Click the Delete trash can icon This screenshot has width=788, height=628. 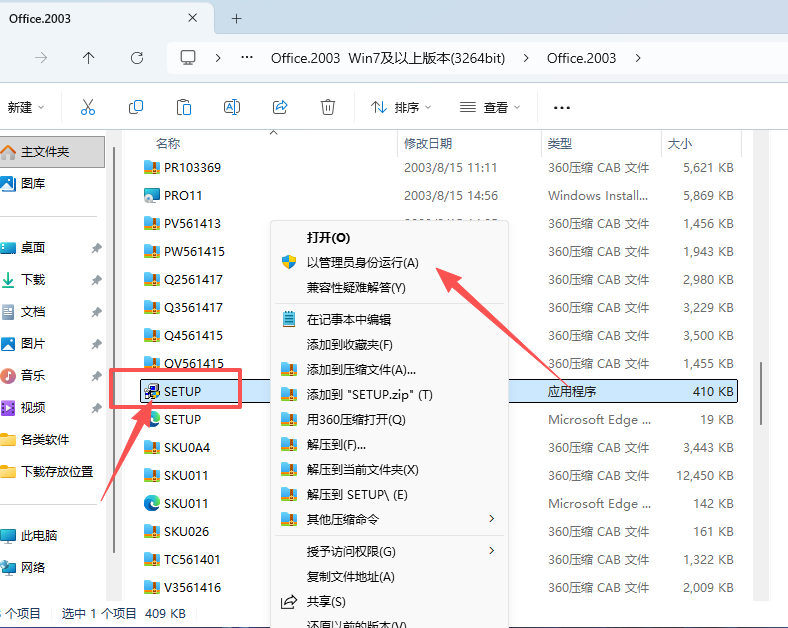coord(328,107)
